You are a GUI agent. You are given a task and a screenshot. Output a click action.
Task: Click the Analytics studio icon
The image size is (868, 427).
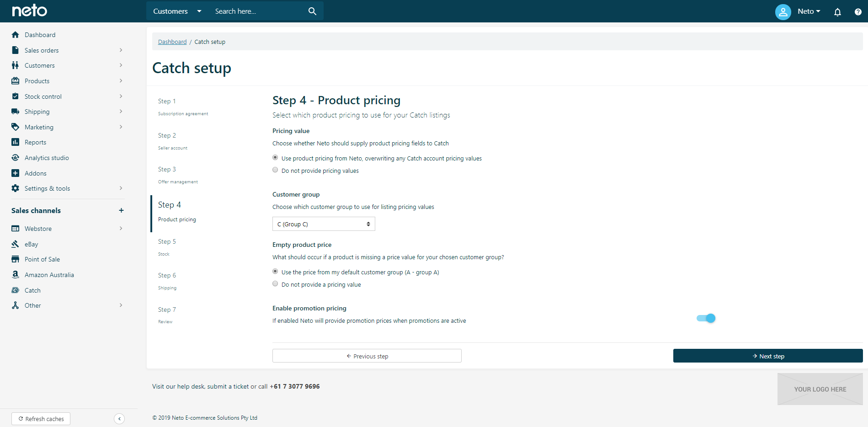[x=16, y=158]
